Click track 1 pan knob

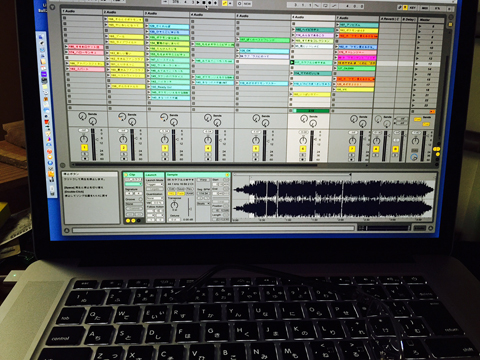[x=84, y=139]
